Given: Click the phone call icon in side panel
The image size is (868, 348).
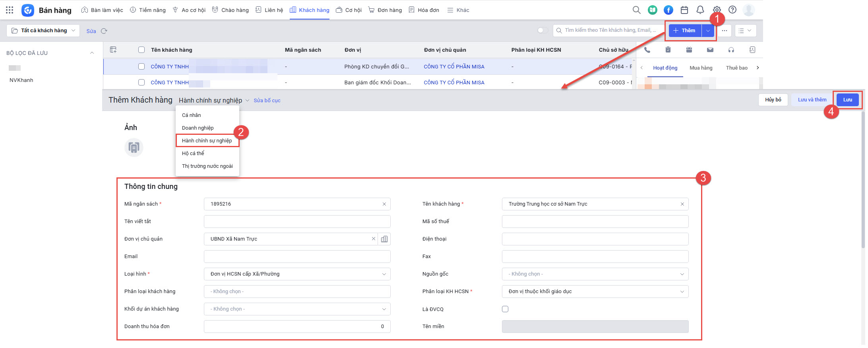Looking at the screenshot, I should click(x=647, y=50).
